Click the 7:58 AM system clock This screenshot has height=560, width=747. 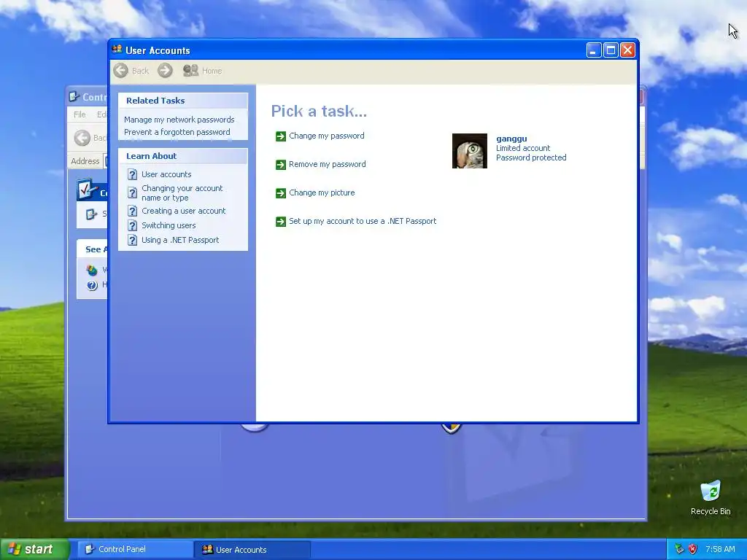(x=720, y=549)
